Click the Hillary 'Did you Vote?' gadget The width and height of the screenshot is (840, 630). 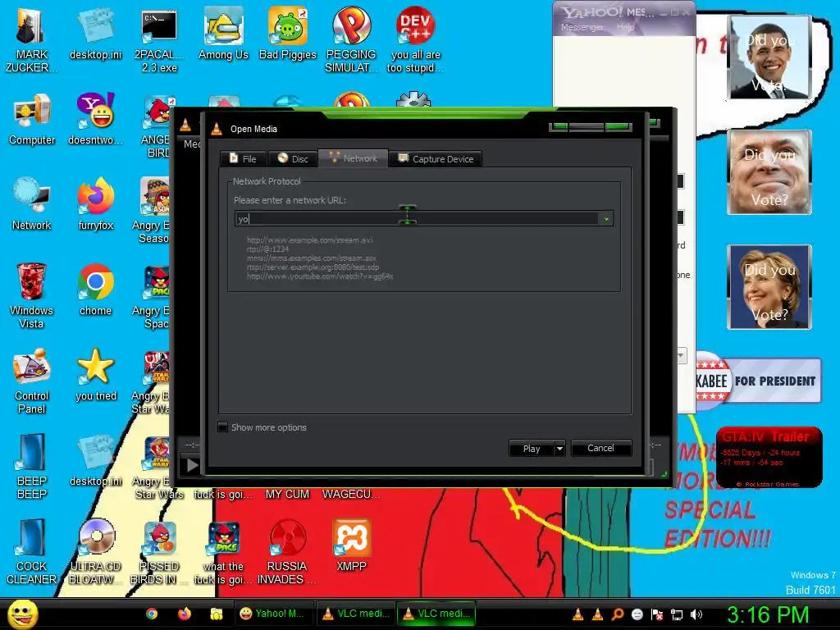(x=769, y=286)
